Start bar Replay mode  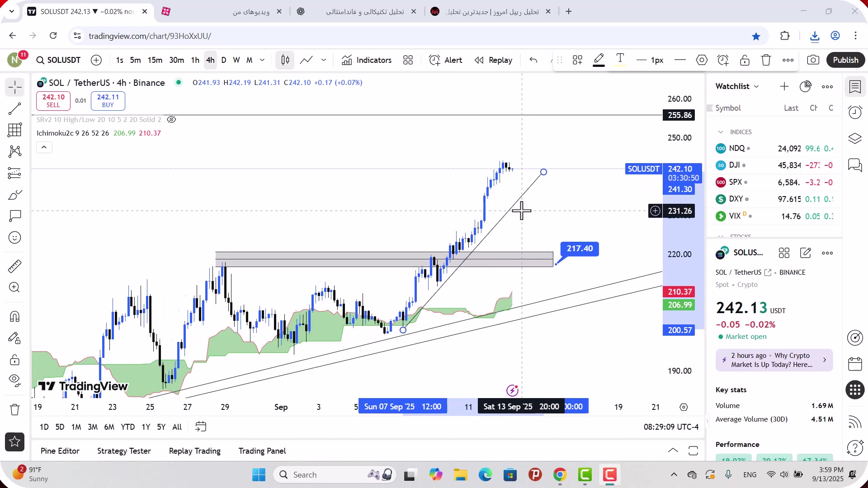click(493, 60)
